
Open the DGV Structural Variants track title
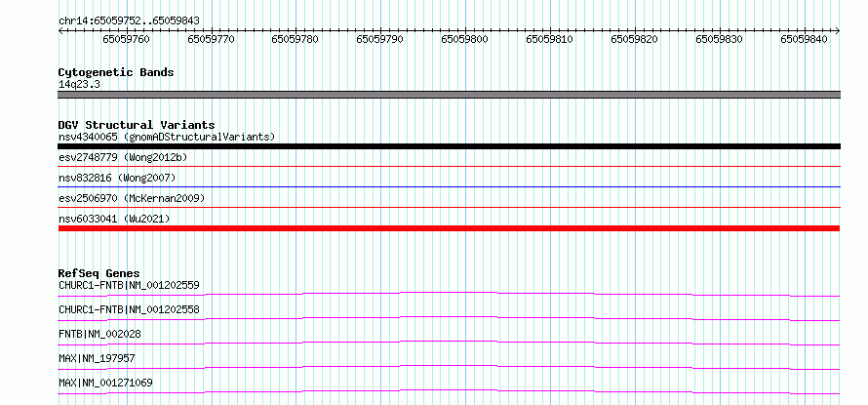137,125
